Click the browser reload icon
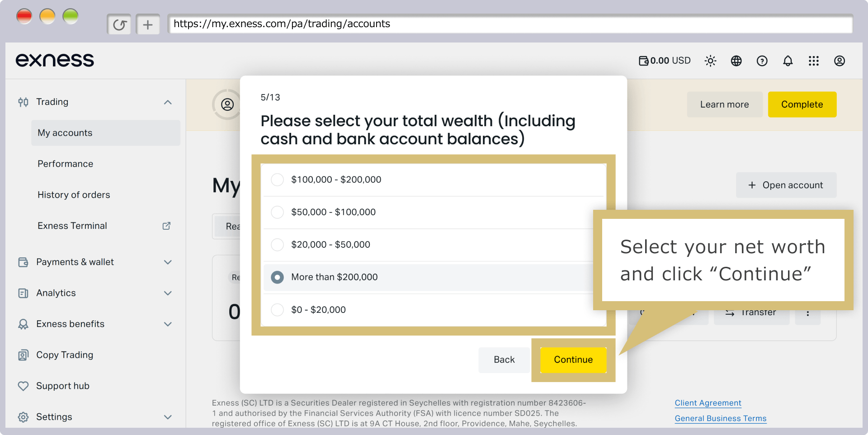The image size is (868, 435). [x=119, y=24]
